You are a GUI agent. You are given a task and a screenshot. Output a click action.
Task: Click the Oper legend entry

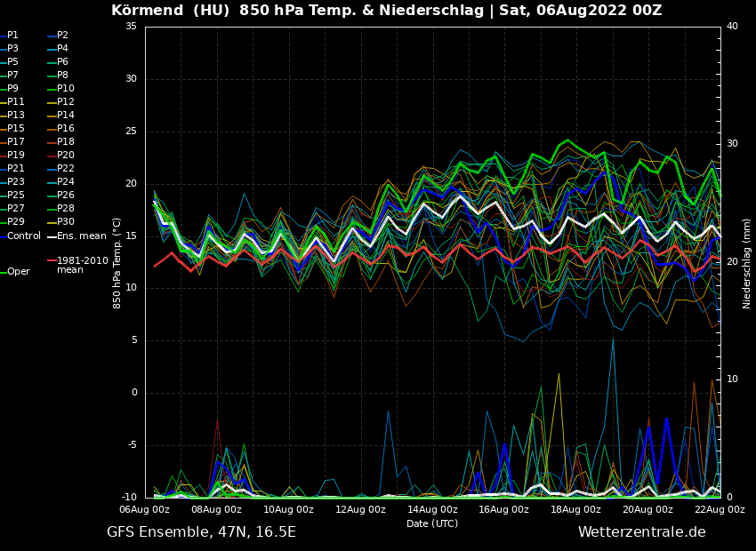[x=18, y=271]
